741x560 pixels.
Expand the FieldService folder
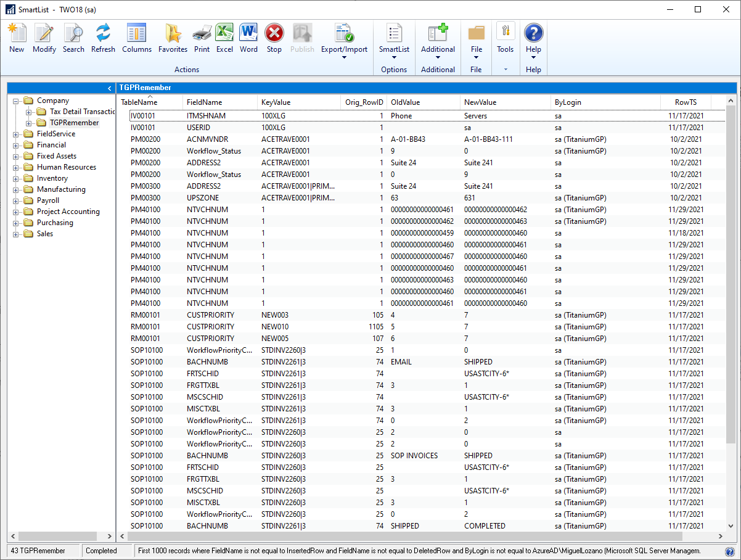coord(17,134)
